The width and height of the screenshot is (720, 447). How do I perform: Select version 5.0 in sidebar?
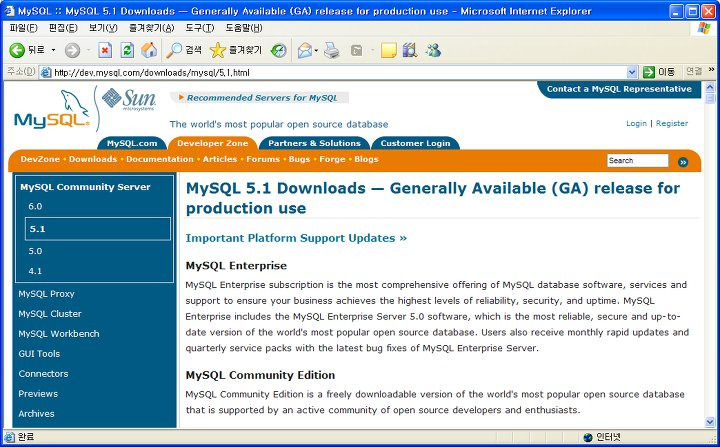[x=35, y=251]
